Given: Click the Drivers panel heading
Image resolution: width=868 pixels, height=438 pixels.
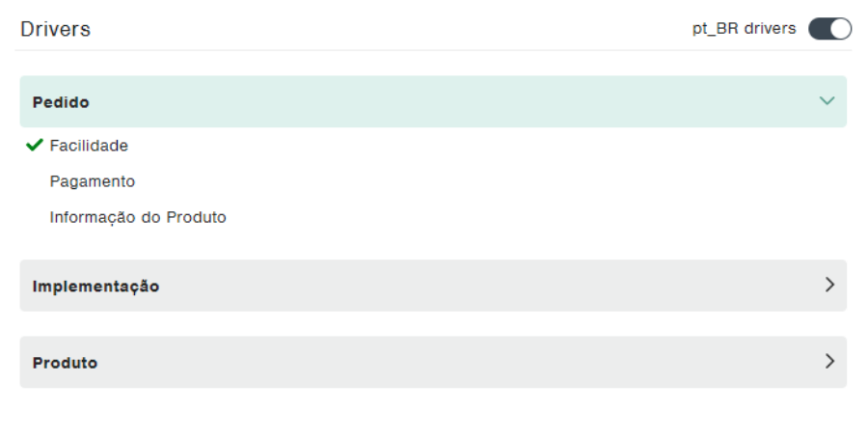Looking at the screenshot, I should pyautogui.click(x=55, y=30).
